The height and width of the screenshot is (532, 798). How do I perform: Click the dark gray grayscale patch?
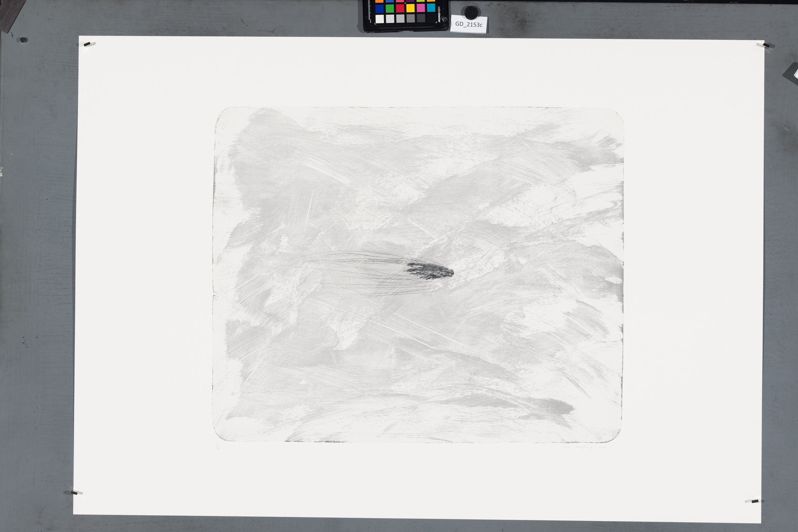pos(421,18)
